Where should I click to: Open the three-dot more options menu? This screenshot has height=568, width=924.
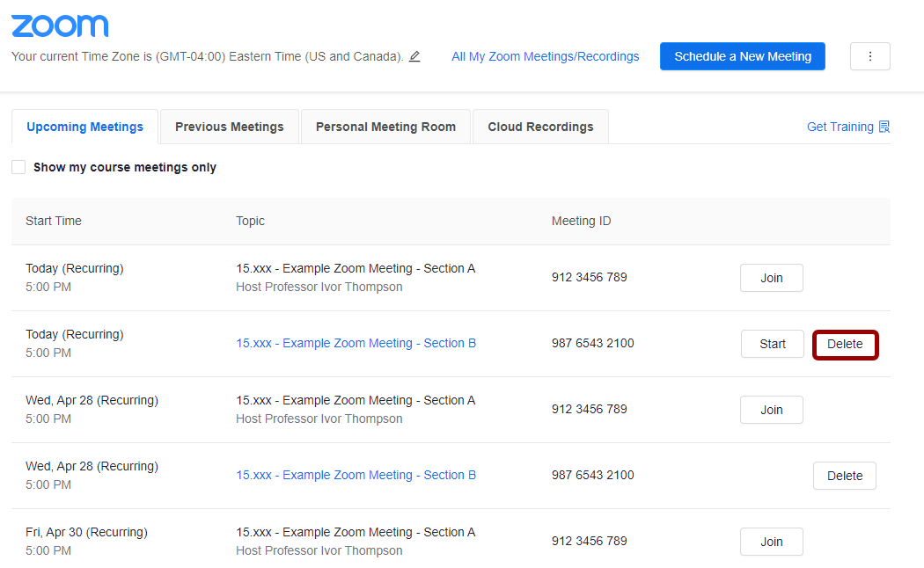(x=869, y=56)
